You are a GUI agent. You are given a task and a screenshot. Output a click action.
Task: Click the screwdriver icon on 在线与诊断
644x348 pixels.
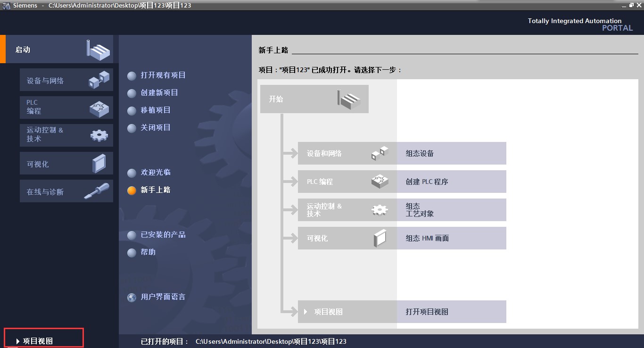pos(97,191)
